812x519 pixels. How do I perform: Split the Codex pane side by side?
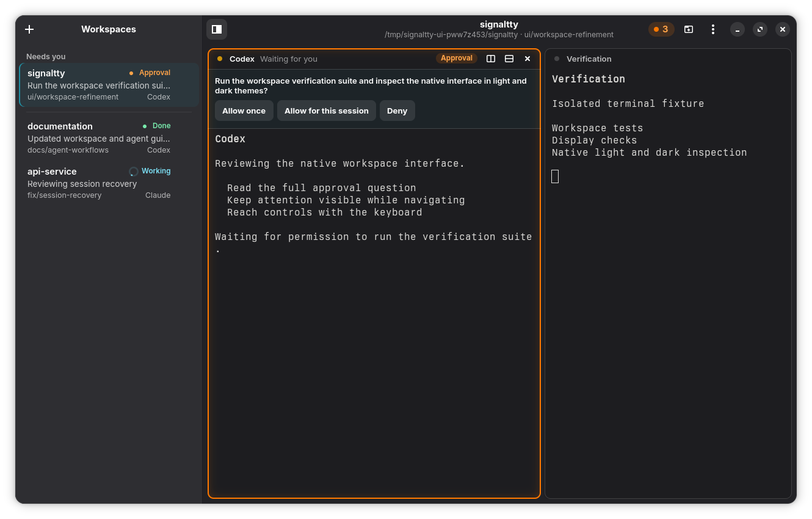click(491, 59)
